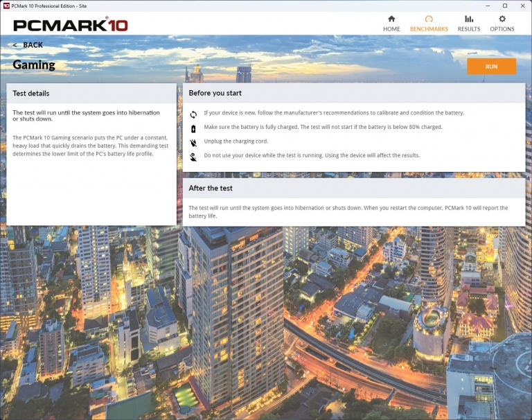The height and width of the screenshot is (420, 532).
Task: Click the PCMark 10 title bar app icon
Action: 6,6
